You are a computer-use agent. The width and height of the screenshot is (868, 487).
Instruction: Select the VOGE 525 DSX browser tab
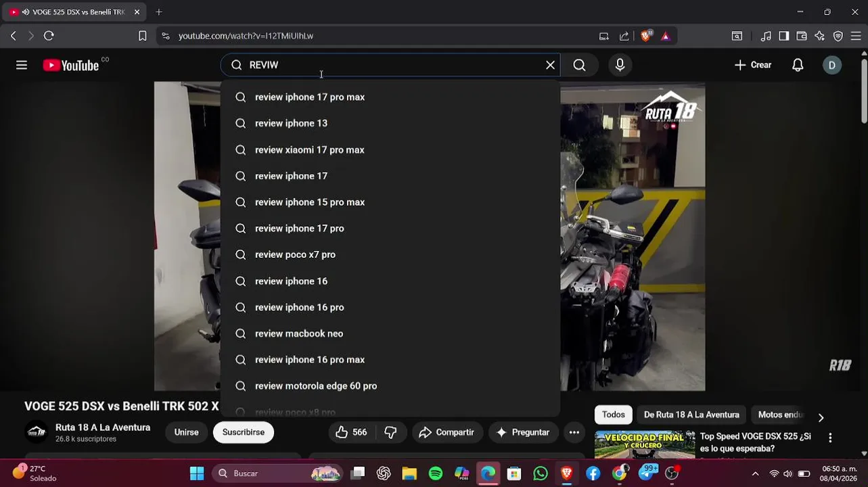click(74, 11)
